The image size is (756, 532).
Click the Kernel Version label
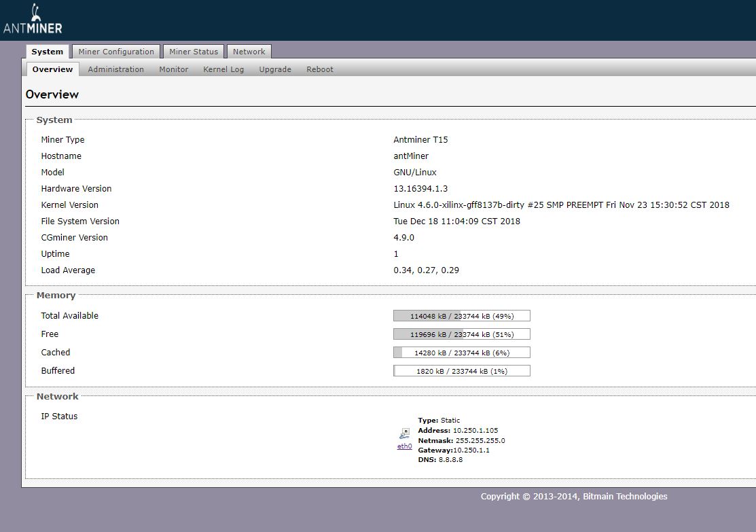pos(69,205)
